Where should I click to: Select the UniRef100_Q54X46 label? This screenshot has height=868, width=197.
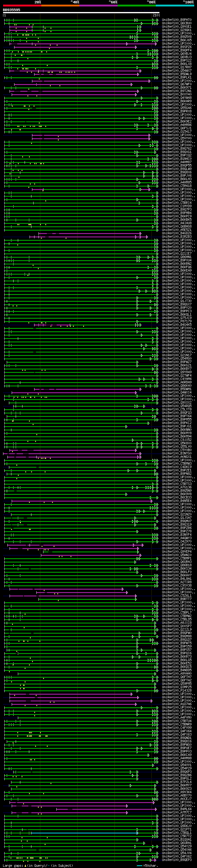(177, 850)
